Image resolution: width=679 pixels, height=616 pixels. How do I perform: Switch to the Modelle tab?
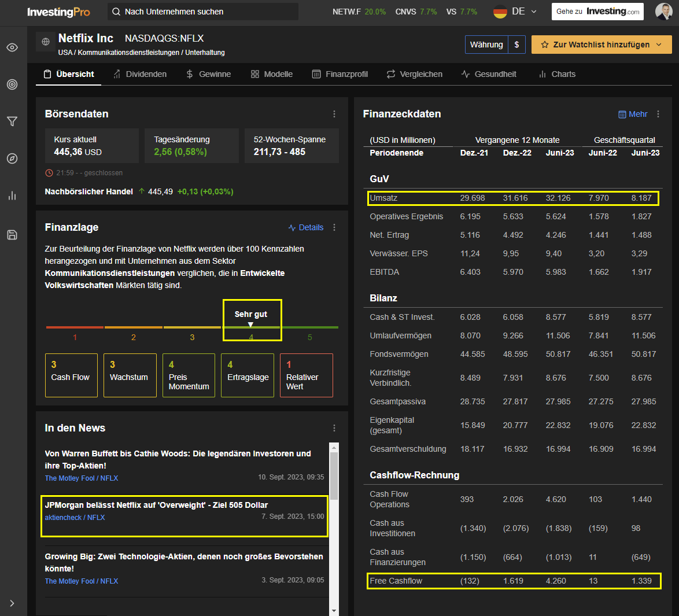tap(271, 74)
